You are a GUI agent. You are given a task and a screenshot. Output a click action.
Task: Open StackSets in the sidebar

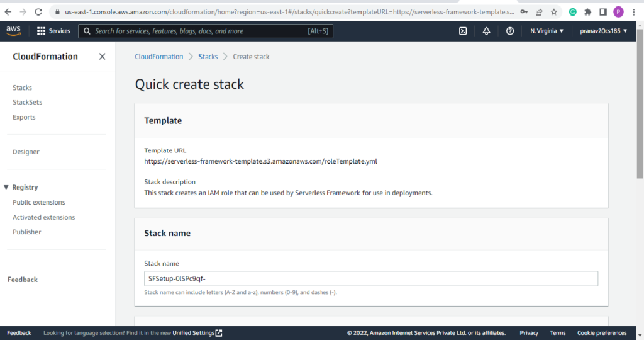pos(27,102)
